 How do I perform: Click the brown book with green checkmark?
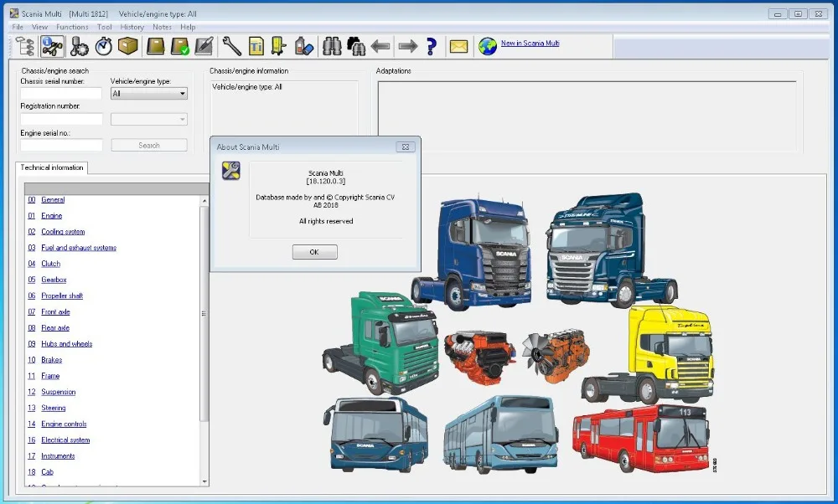tap(179, 46)
